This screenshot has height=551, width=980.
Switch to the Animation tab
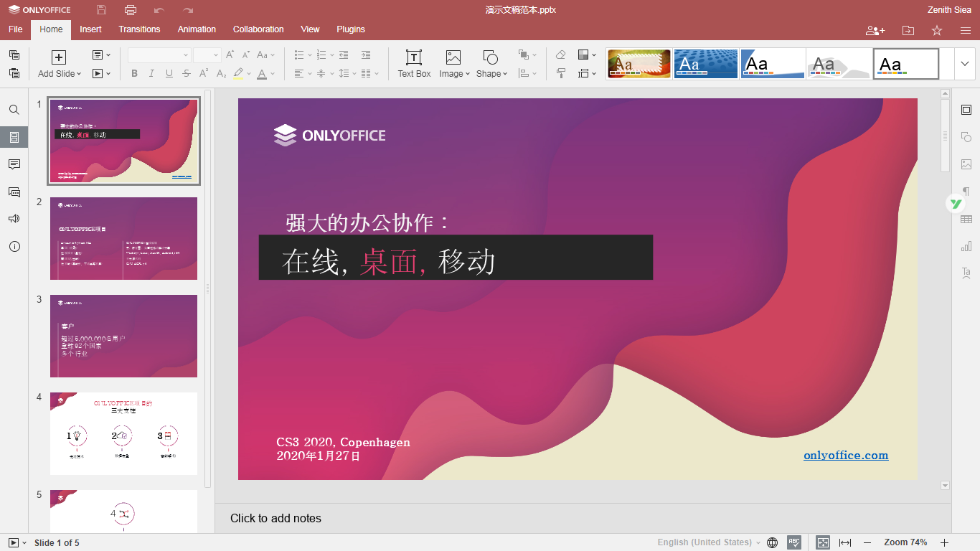197,29
